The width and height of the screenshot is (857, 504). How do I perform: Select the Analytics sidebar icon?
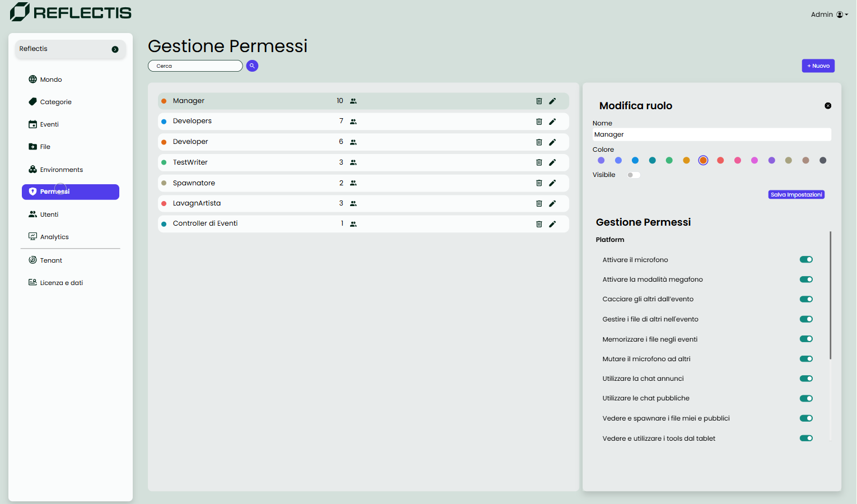pos(32,236)
